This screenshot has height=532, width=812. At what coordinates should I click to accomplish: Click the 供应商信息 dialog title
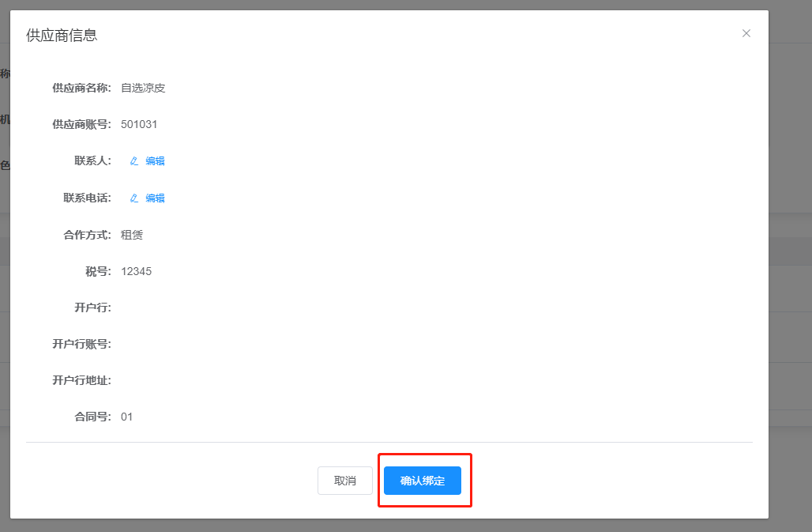coord(62,36)
